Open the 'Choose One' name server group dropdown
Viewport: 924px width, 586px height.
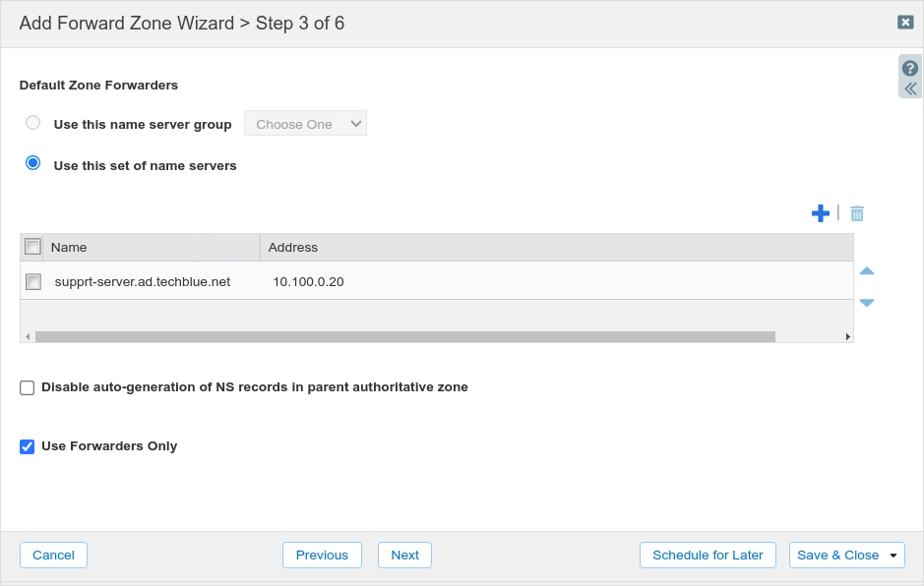click(305, 124)
